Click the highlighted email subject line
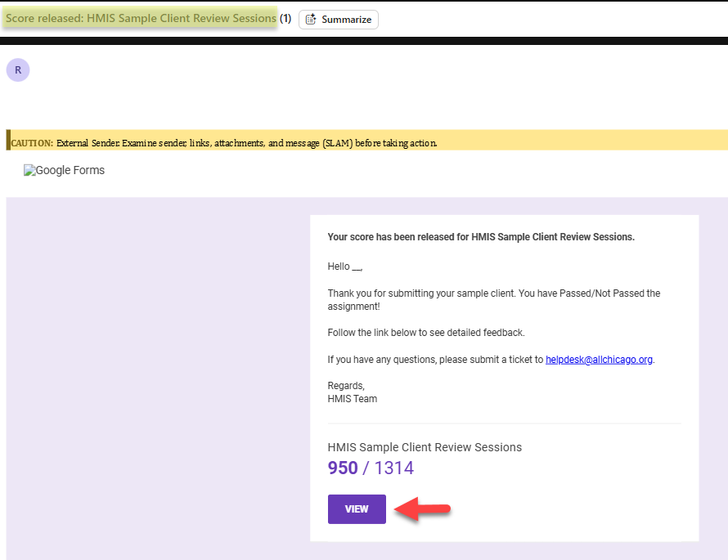Viewport: 728px width, 560px height. click(x=141, y=19)
